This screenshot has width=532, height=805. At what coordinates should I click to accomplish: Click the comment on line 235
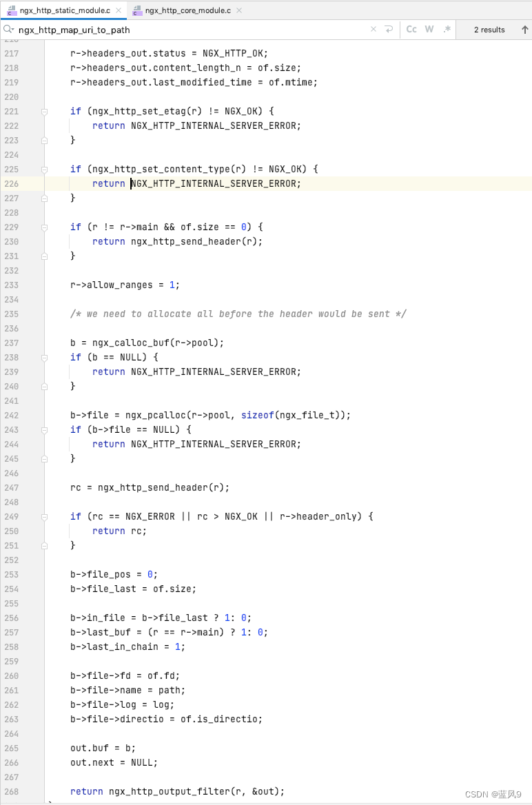coord(238,314)
